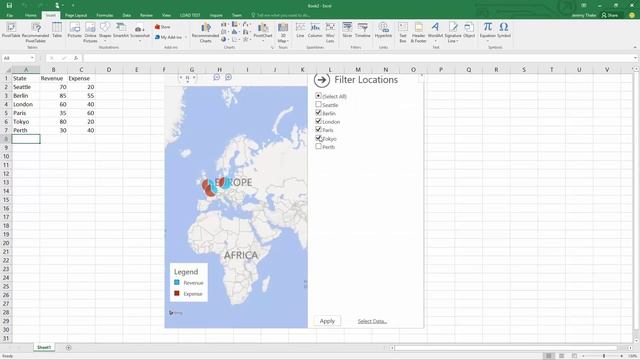Switch to the Formulas tab
The width and height of the screenshot is (640, 360).
[x=105, y=15]
